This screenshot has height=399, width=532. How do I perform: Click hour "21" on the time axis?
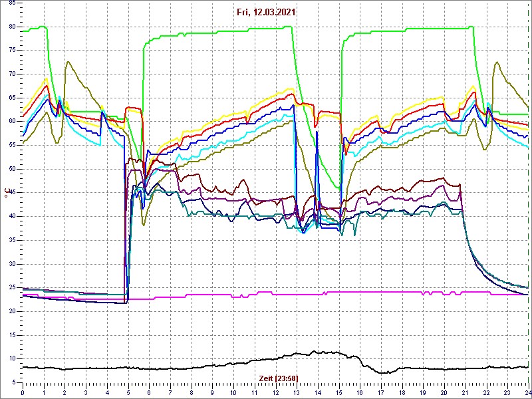pyautogui.click(x=465, y=392)
